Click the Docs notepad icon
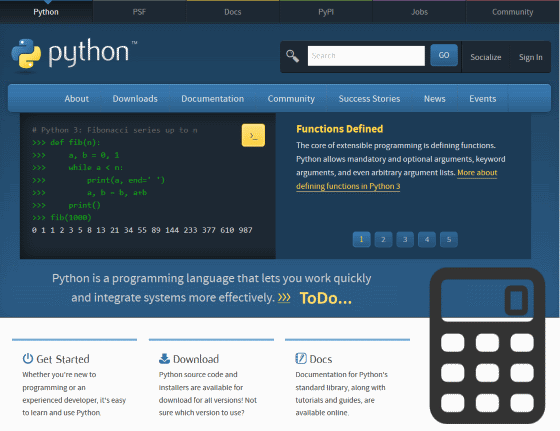Viewport: 560px width, 431px height. [x=301, y=358]
